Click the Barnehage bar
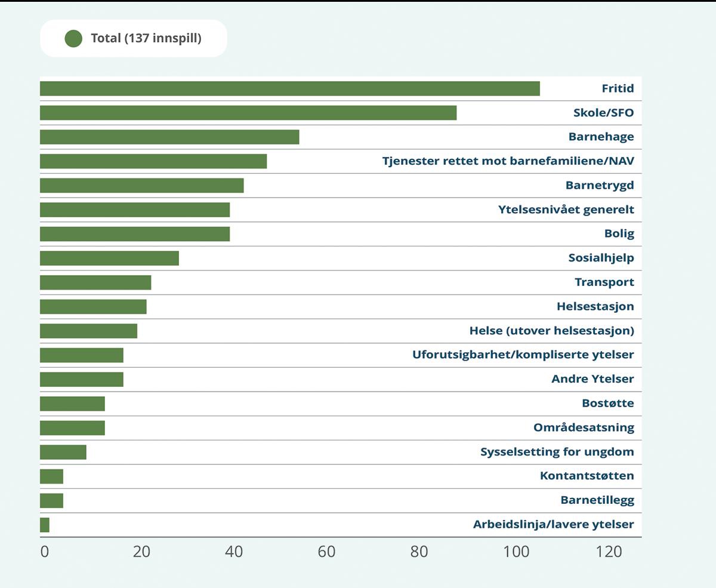Viewport: 716px width, 588px height. point(169,137)
